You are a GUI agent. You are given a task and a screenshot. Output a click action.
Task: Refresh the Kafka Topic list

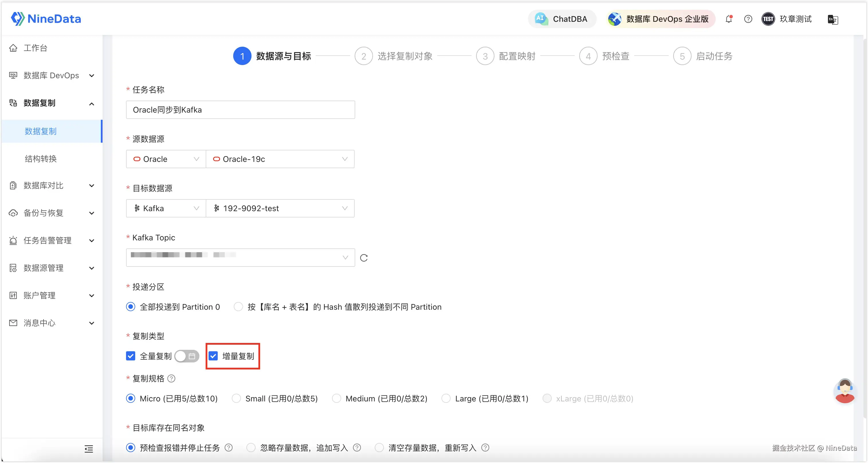364,258
